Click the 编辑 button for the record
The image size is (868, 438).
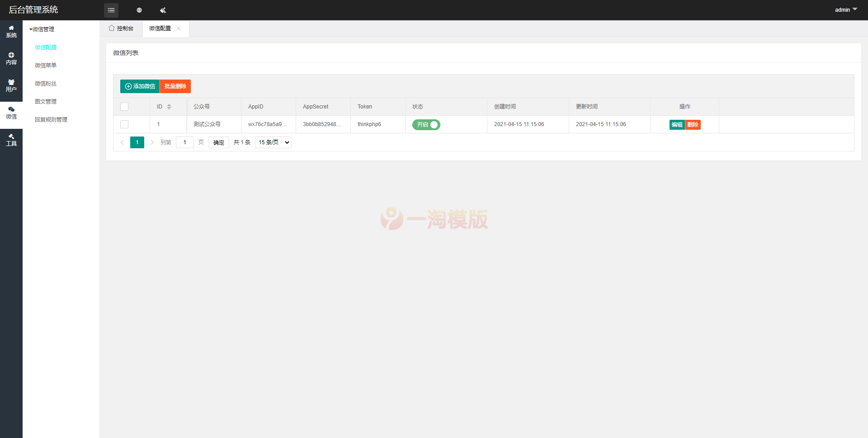point(677,124)
